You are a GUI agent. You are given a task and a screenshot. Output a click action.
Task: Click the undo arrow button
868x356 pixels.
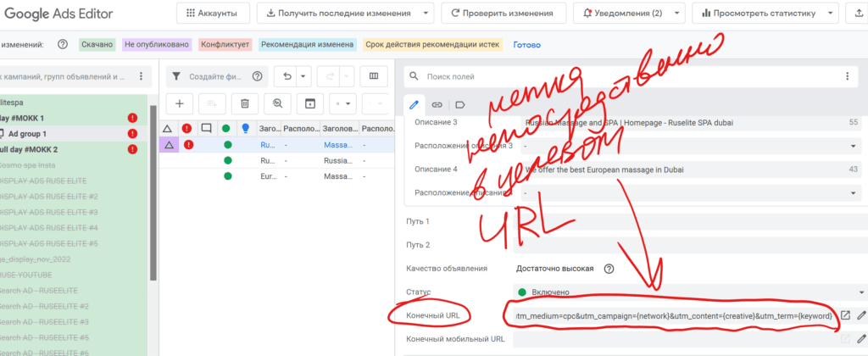tap(287, 76)
